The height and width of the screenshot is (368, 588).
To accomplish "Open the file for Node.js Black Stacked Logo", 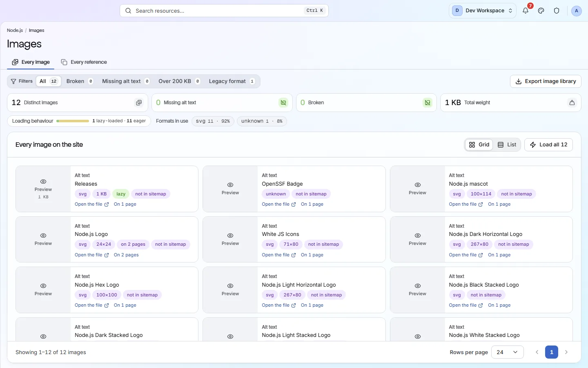I will point(466,305).
